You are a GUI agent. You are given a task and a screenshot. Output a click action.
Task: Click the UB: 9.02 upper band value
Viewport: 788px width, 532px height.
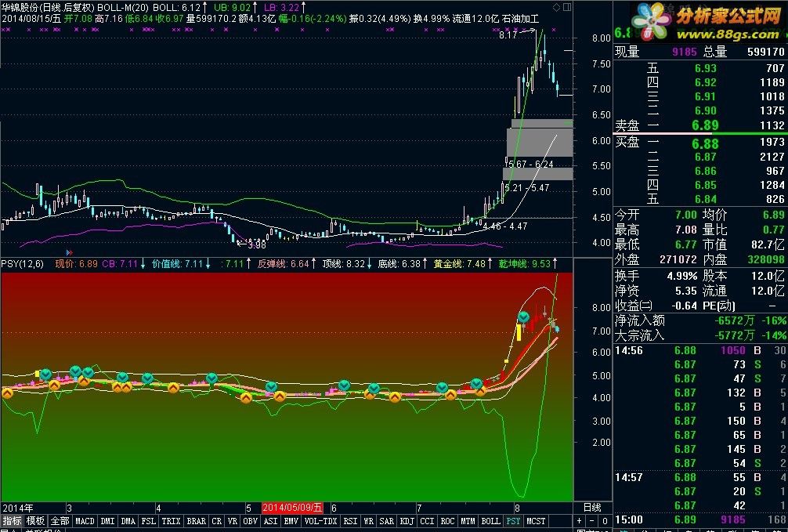[x=232, y=8]
